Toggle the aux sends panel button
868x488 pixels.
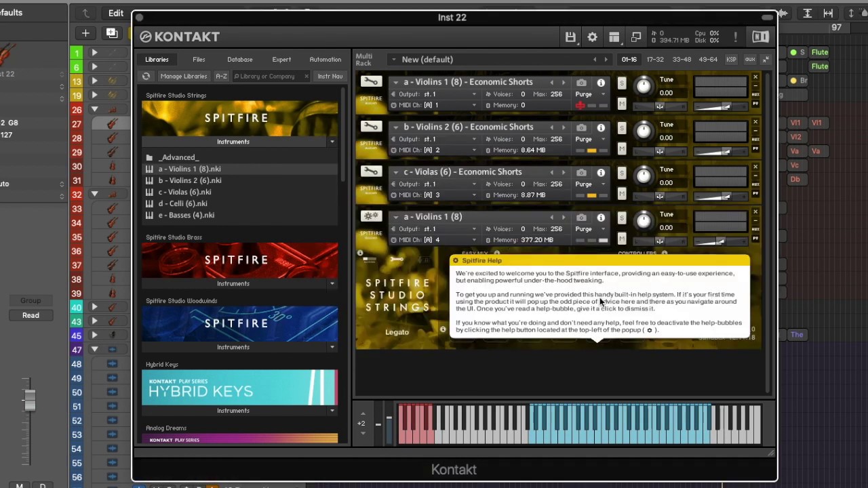pyautogui.click(x=750, y=60)
